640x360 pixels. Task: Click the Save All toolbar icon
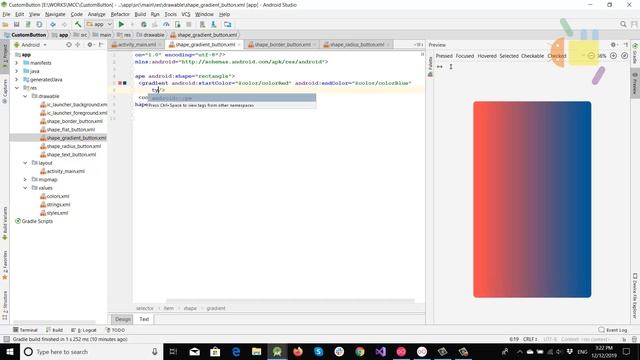(17, 24)
